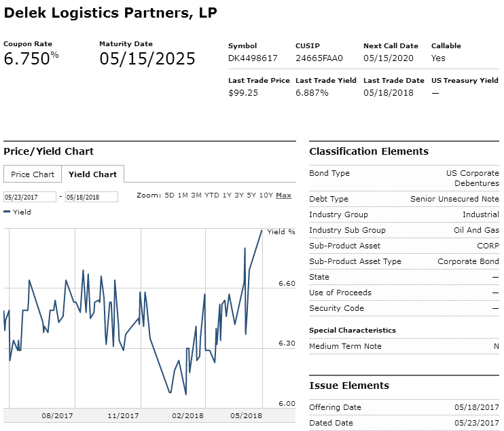Screen dimensions: 504x431
Task: Click the Bond Type value US Corporate Debentures
Action: (473, 178)
